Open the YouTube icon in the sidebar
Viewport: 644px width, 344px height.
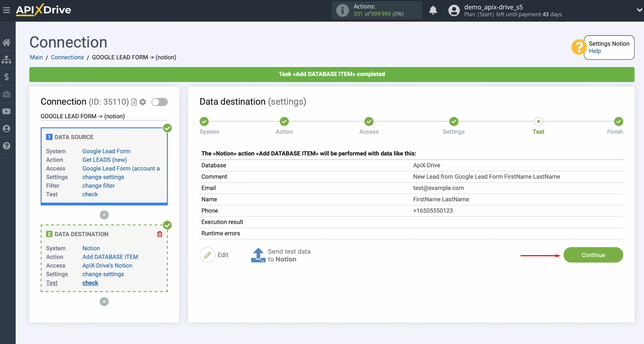(x=7, y=111)
